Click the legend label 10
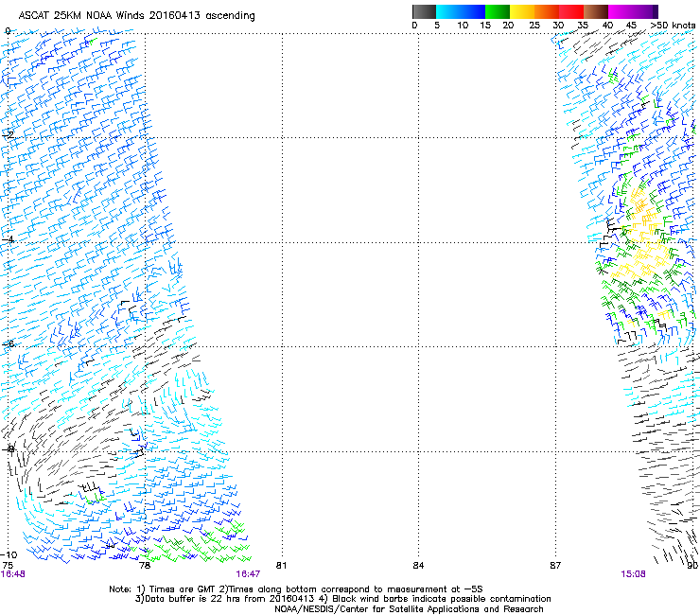 [x=463, y=26]
